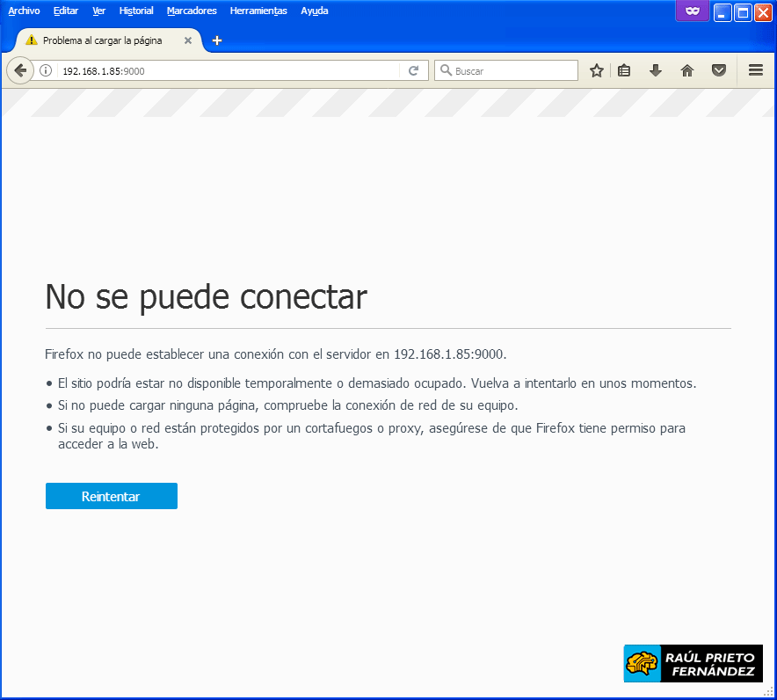Save to Pocket icon
777x700 pixels.
[719, 70]
